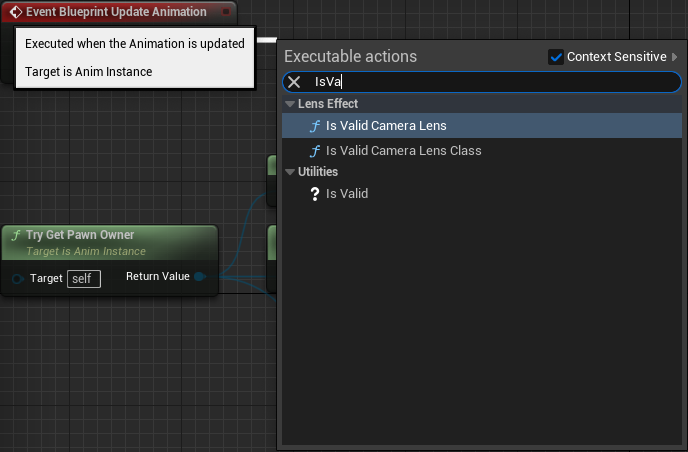Clear the search with the X icon
Viewport: 688px width, 452px height.
coord(294,82)
